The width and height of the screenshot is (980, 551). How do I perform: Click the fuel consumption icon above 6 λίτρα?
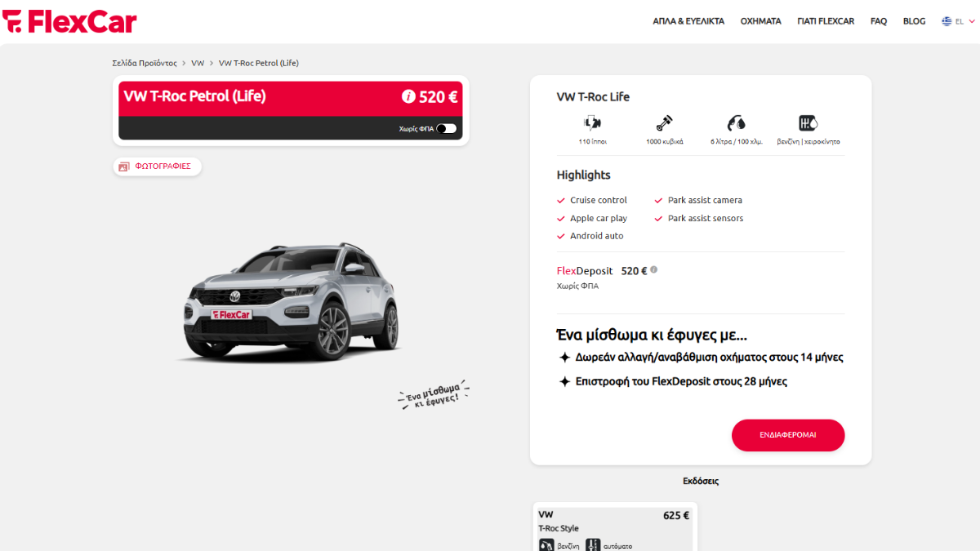[736, 123]
